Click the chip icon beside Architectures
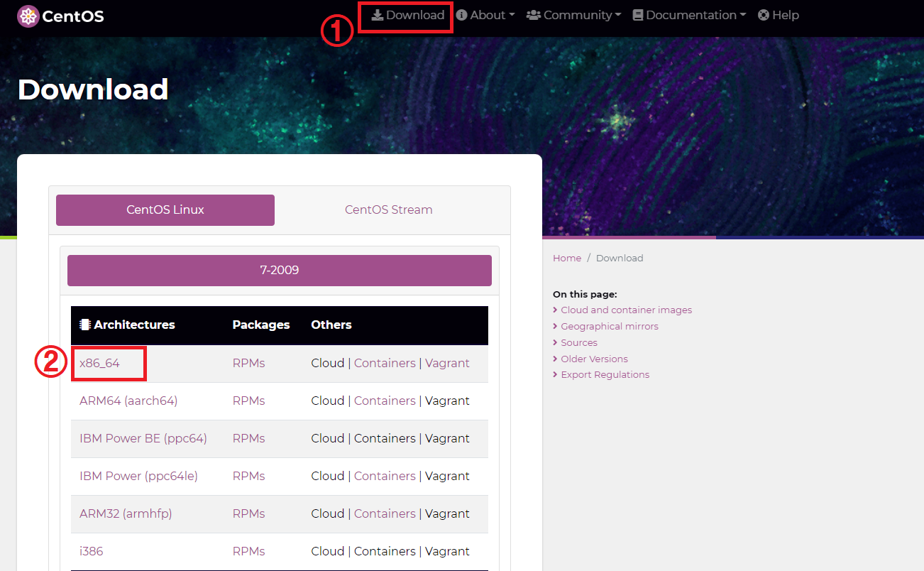The height and width of the screenshot is (571, 924). (x=85, y=325)
